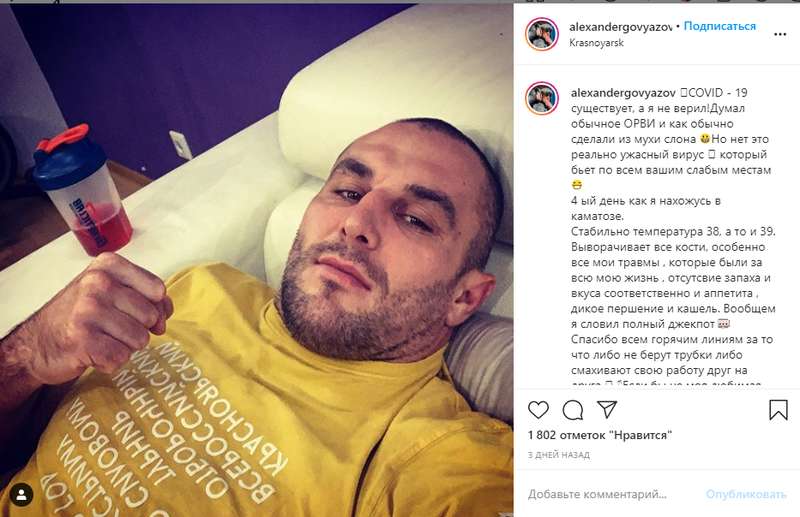800x517 pixels.
Task: Click the caption text about COVID-19
Action: coord(672,232)
